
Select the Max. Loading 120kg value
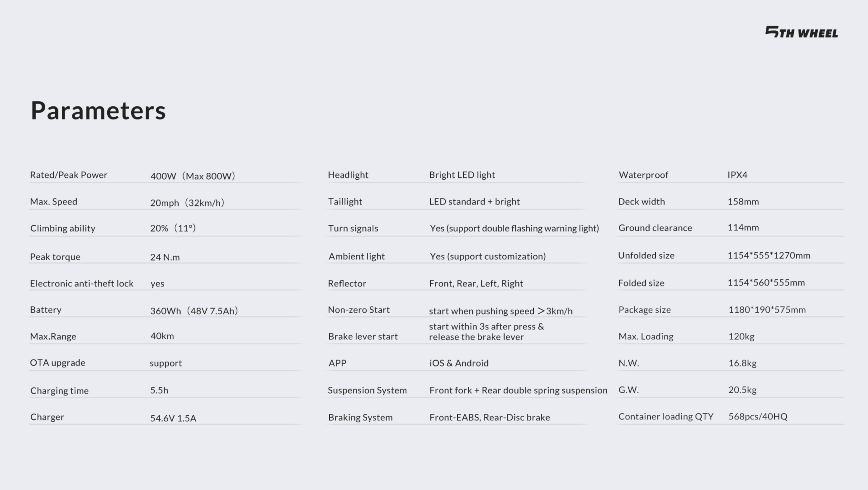[x=741, y=337]
